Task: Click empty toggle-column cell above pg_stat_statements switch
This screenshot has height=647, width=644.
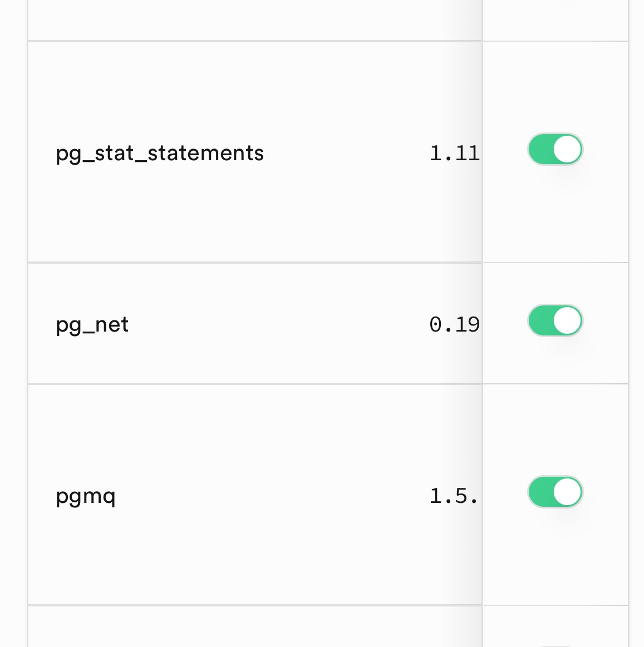Action: coord(555,19)
